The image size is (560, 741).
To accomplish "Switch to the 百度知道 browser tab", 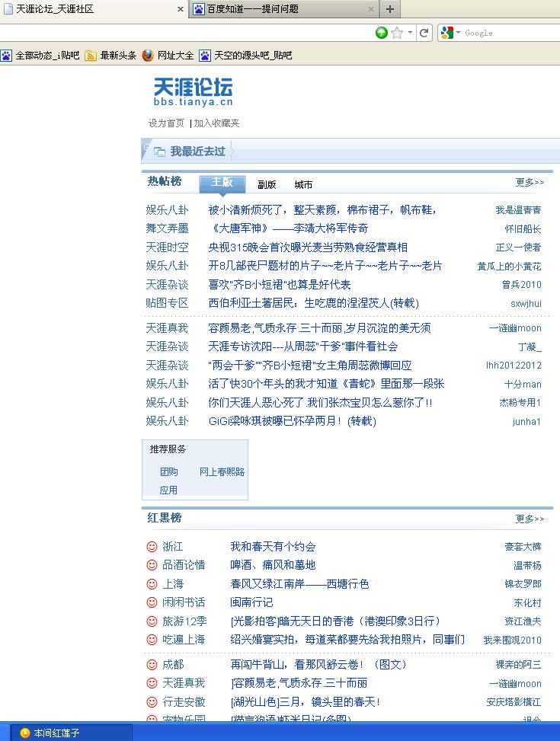I will tap(283, 9).
